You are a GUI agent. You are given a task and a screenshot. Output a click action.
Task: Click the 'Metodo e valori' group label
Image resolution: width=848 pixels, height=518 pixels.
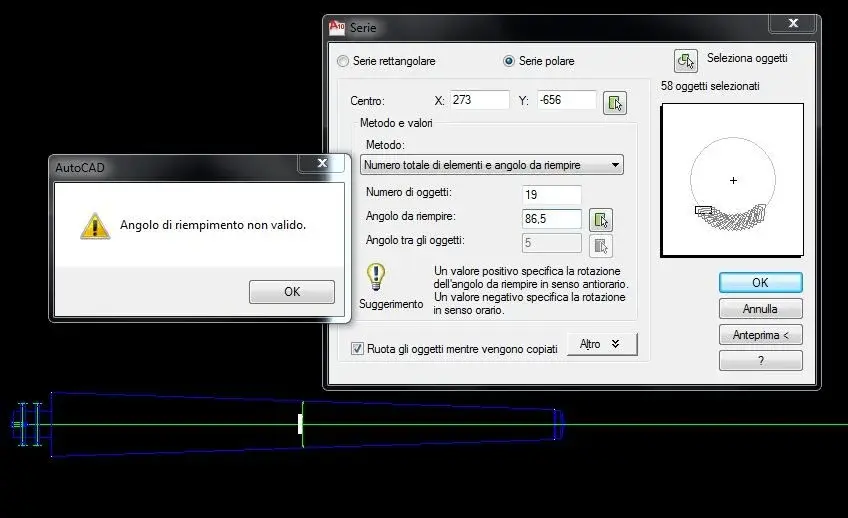pyautogui.click(x=396, y=123)
